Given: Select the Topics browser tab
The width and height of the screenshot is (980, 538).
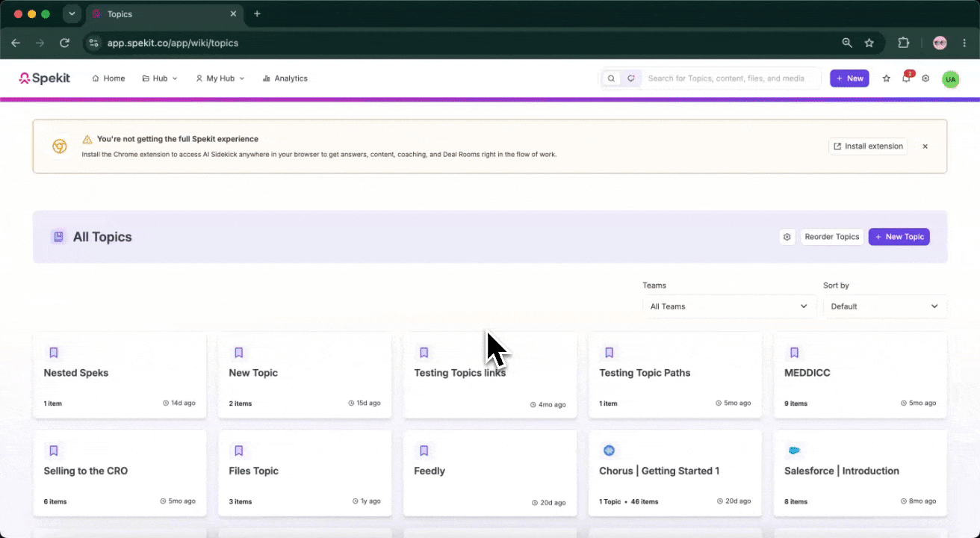Looking at the screenshot, I should coord(164,14).
